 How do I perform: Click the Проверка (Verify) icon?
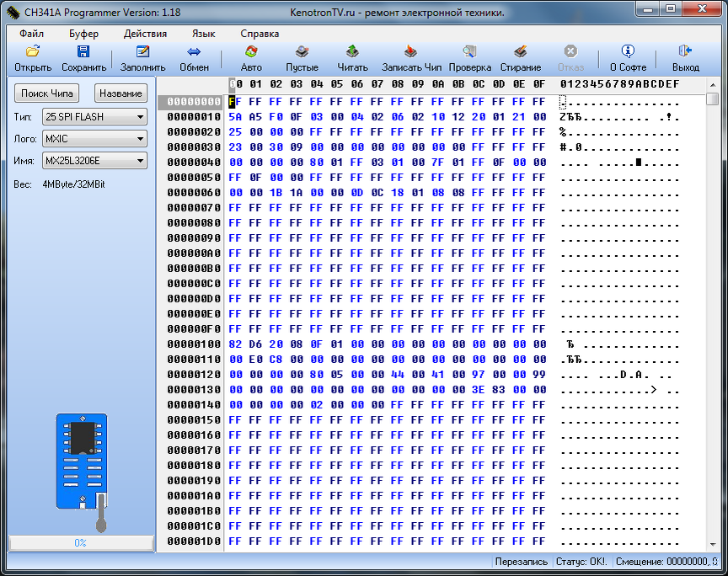[x=470, y=51]
